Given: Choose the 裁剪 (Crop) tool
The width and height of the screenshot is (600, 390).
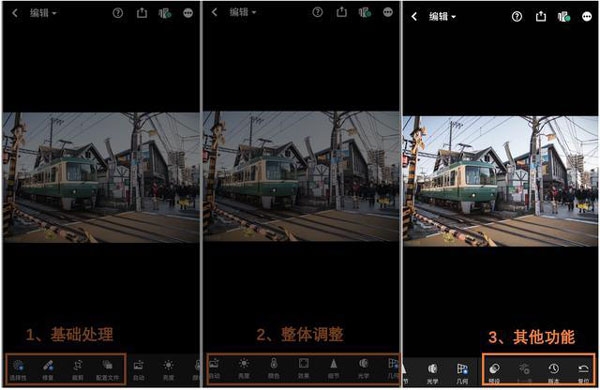Looking at the screenshot, I should pyautogui.click(x=78, y=370).
